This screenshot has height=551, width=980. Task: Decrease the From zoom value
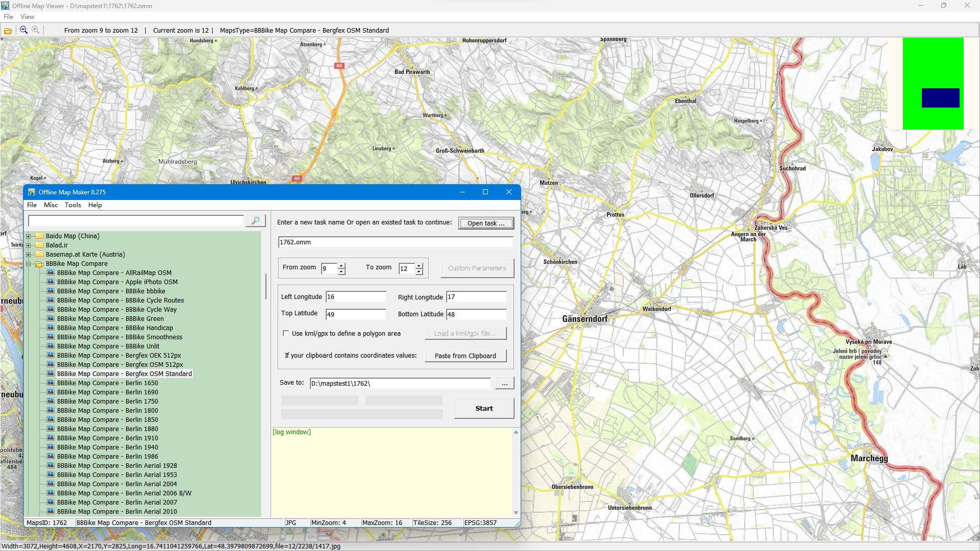point(341,271)
